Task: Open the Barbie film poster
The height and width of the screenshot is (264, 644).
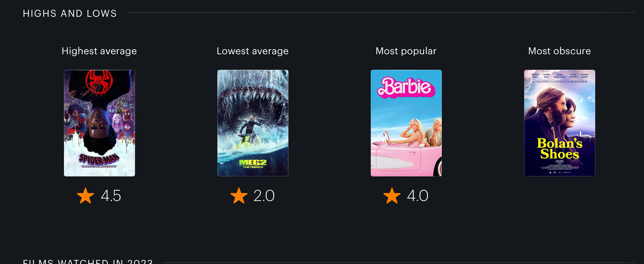Action: point(406,123)
